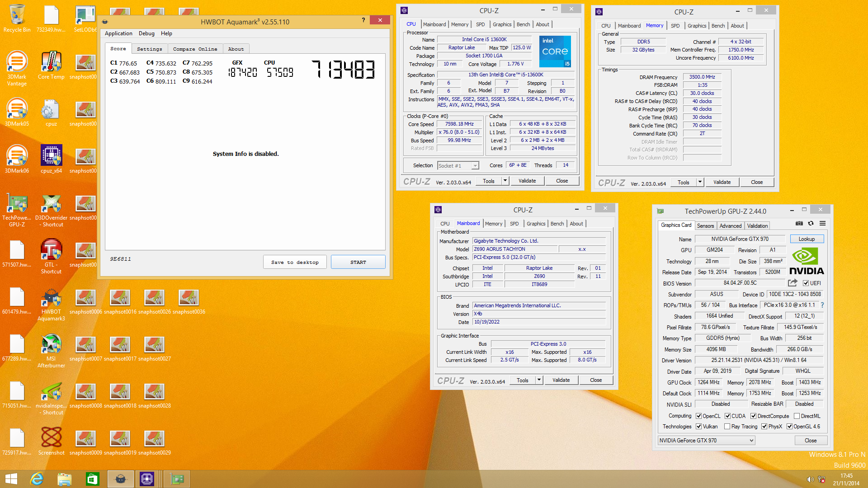Open the cpuz desktop icon
The image size is (868, 488).
[51, 112]
